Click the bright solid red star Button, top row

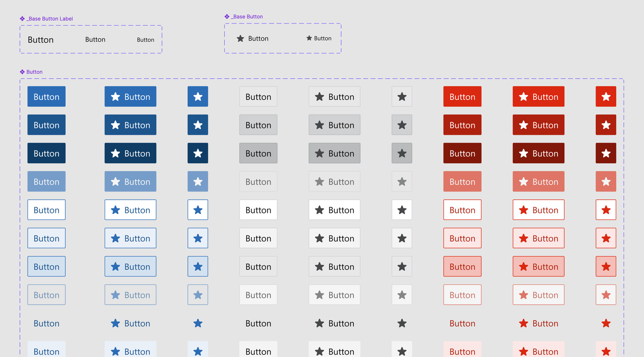tap(539, 97)
